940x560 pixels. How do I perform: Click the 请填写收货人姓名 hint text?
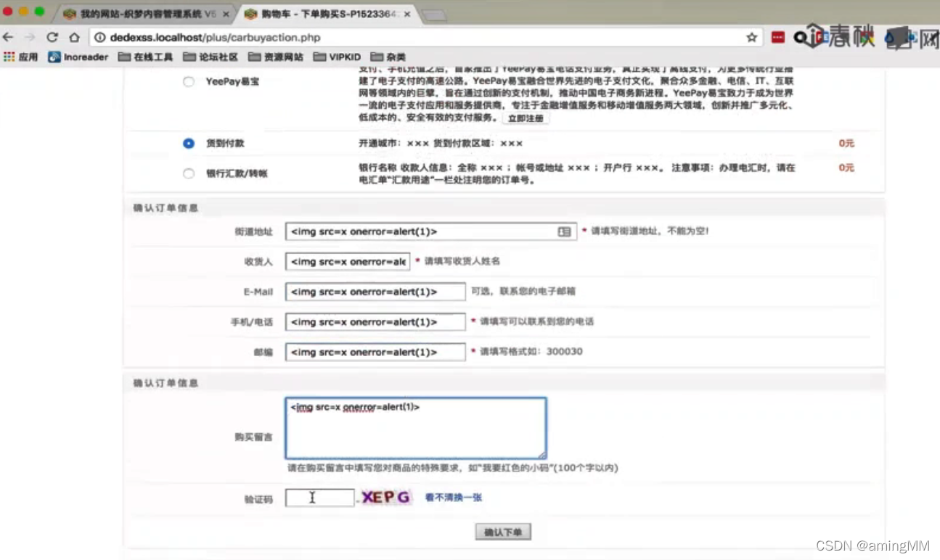click(462, 261)
